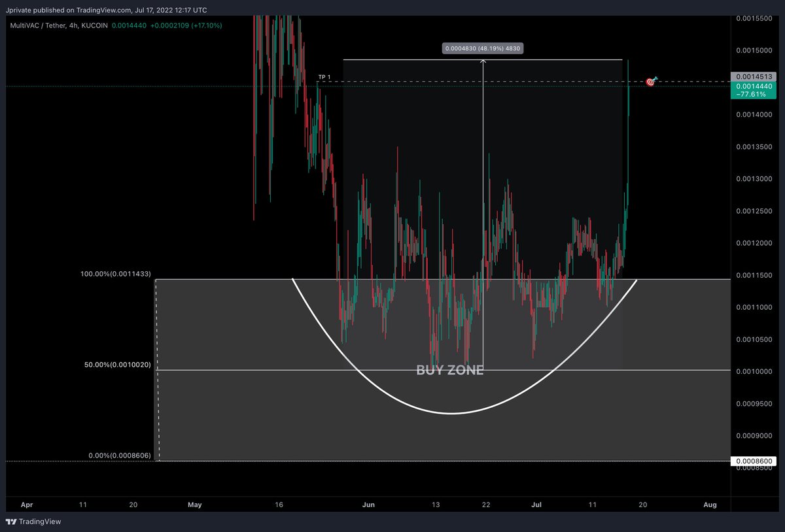Click the 0.0008600 price label on axis
The height and width of the screenshot is (532, 785).
(x=754, y=461)
